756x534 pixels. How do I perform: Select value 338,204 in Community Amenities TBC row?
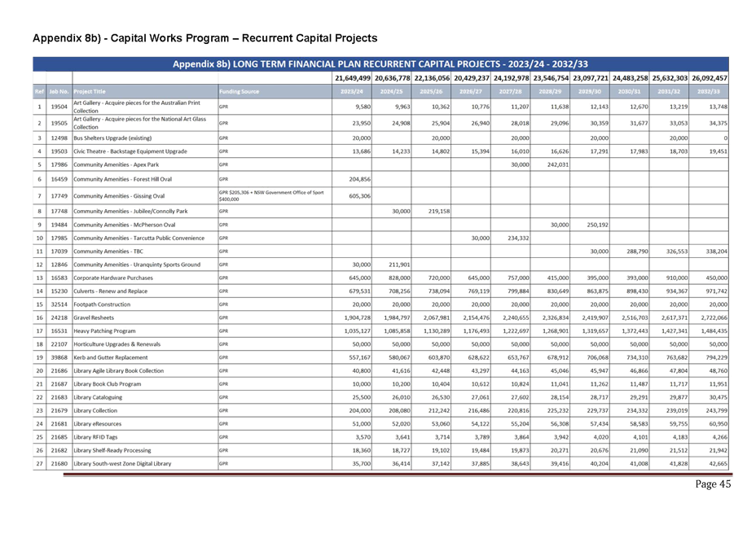(716, 251)
